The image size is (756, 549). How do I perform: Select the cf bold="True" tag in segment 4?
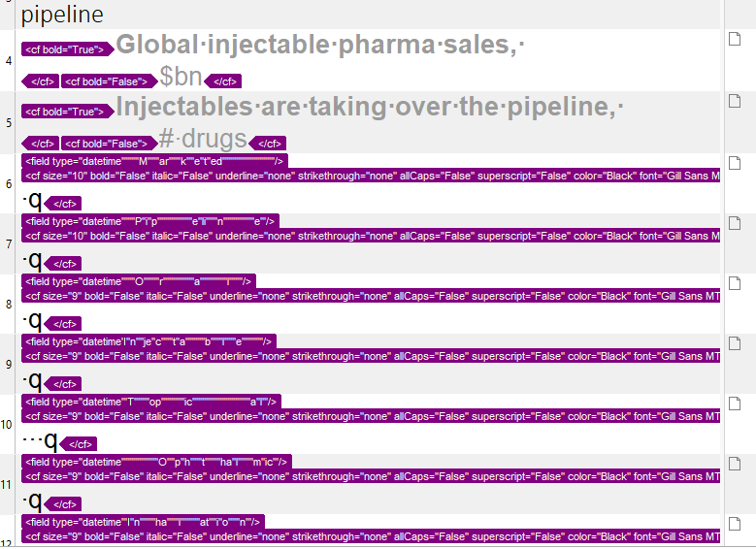(68, 49)
